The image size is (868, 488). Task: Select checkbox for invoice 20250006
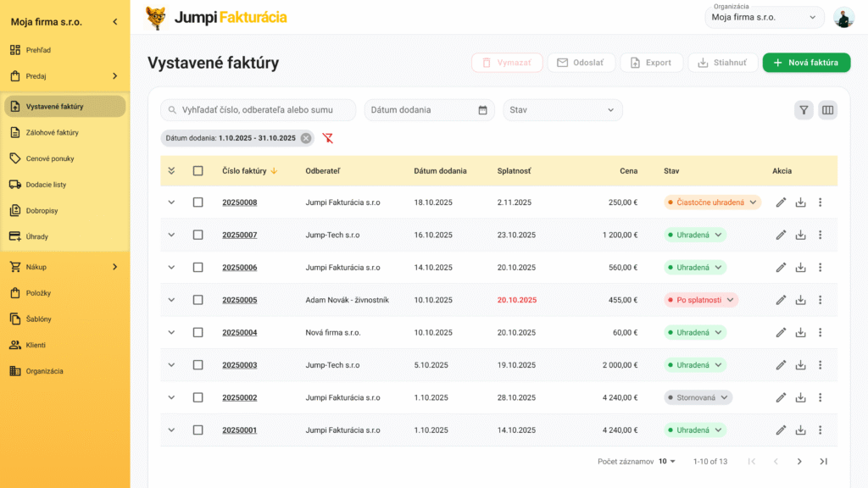pyautogui.click(x=198, y=268)
